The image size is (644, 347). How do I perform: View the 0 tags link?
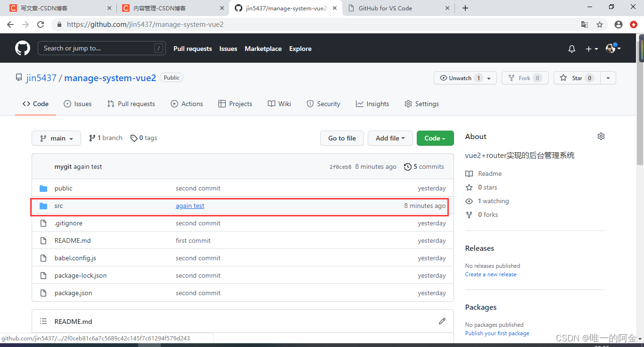pyautogui.click(x=144, y=138)
